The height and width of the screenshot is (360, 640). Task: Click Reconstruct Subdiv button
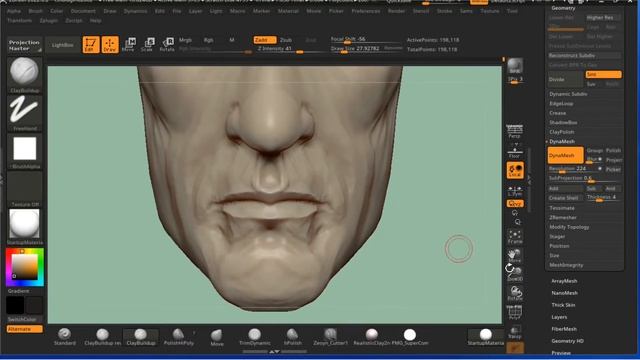pos(584,55)
